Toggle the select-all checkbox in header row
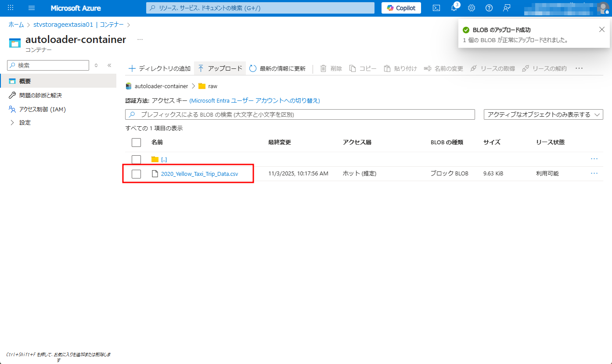 [136, 143]
